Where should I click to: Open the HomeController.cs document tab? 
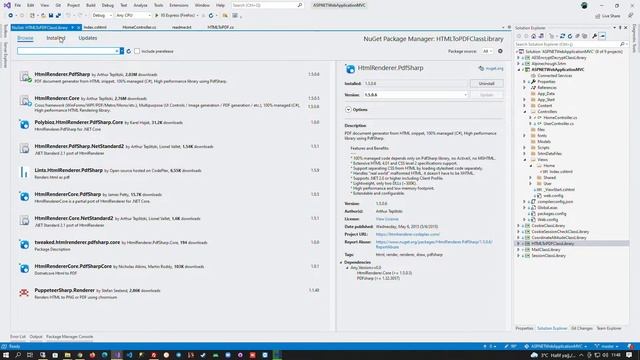pyautogui.click(x=139, y=27)
